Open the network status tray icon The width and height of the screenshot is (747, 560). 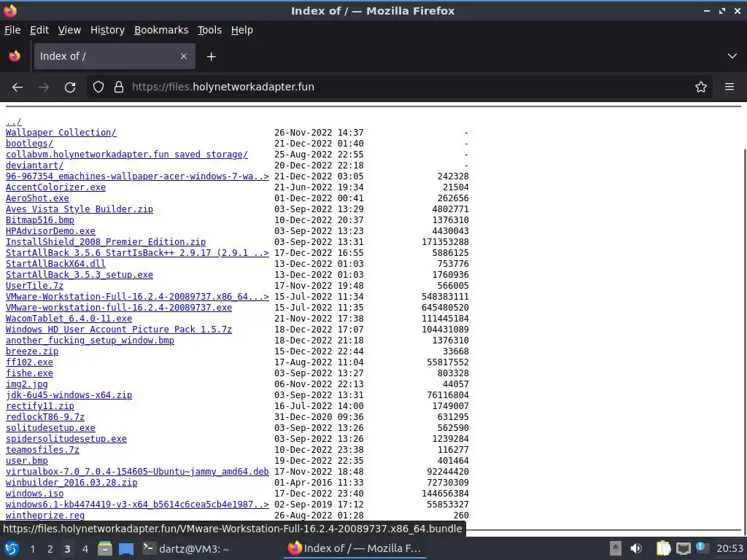click(x=683, y=548)
